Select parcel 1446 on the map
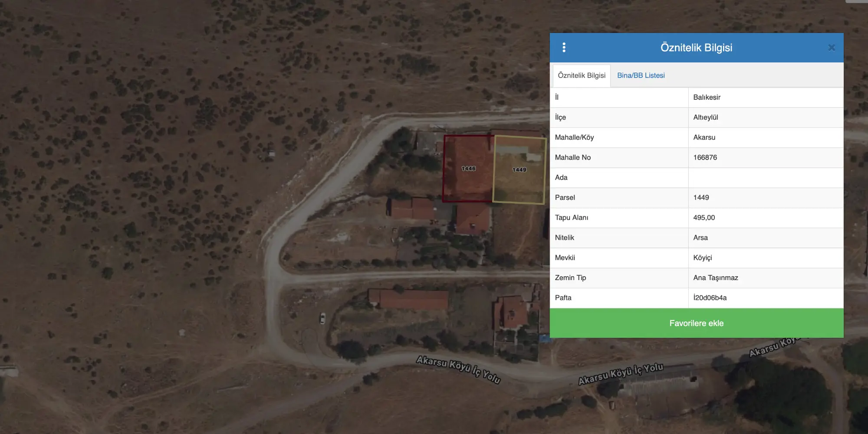 click(x=468, y=169)
